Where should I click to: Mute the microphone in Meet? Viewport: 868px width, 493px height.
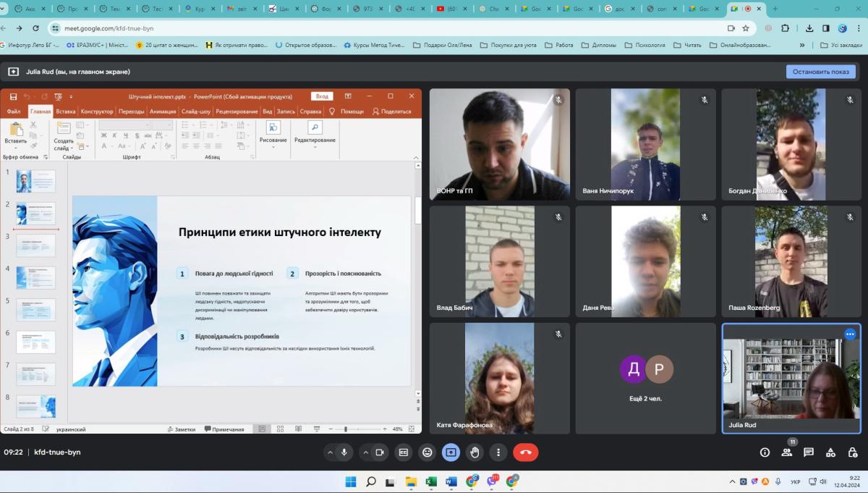344,452
